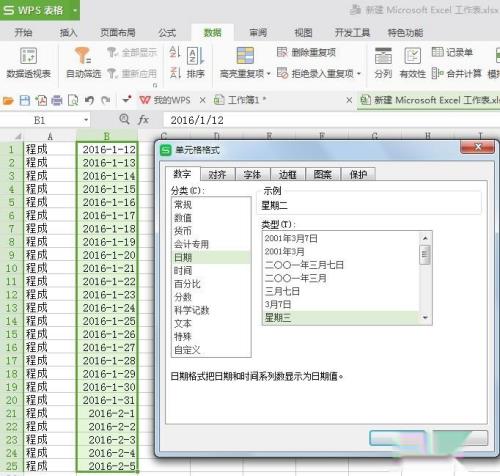Click the zoom magnifier beside fx
This screenshot has width=500, height=476.
[x=124, y=119]
